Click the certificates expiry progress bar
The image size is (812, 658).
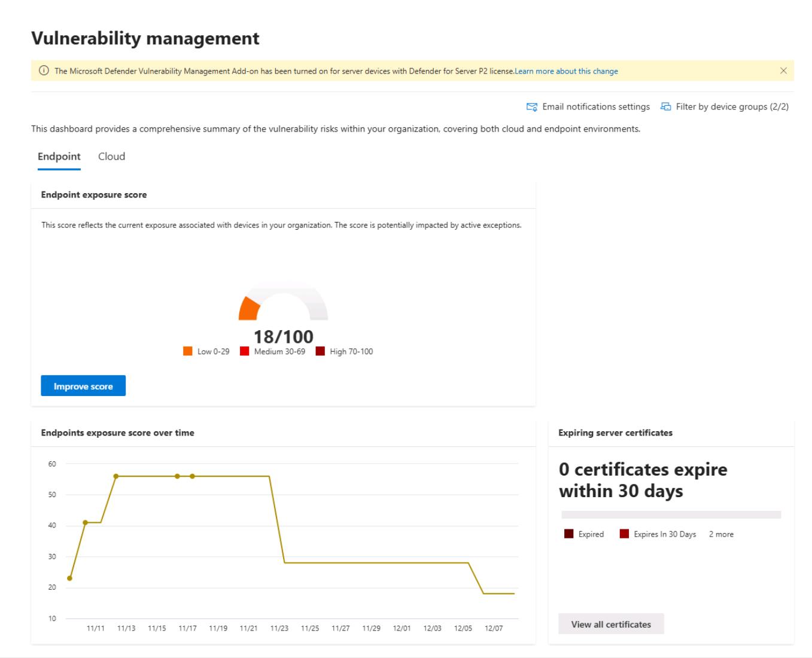tap(671, 514)
